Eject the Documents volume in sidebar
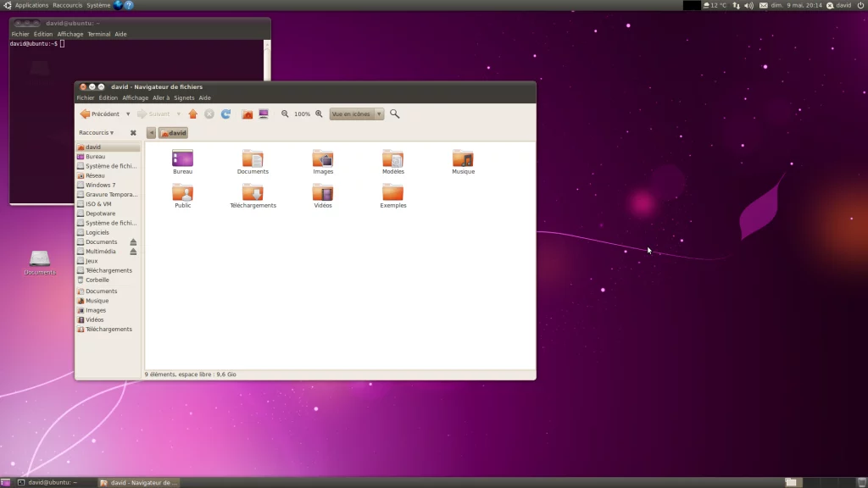 pyautogui.click(x=133, y=242)
